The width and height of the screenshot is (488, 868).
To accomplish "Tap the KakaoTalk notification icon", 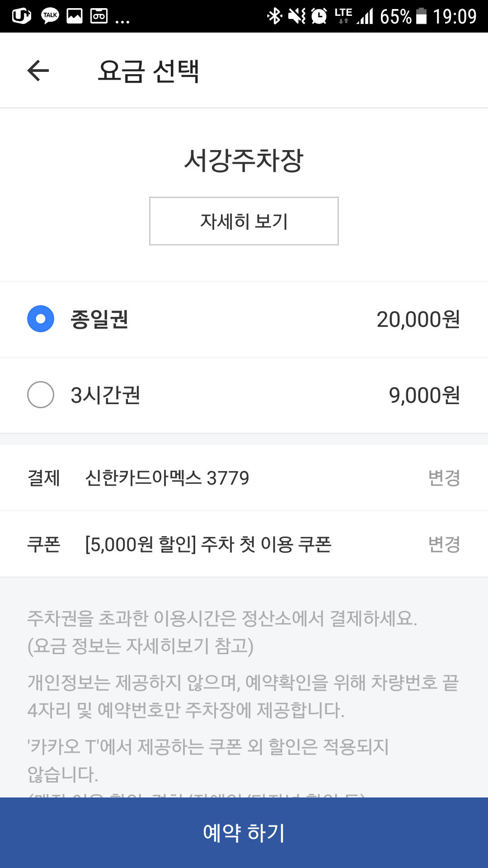I will click(50, 16).
